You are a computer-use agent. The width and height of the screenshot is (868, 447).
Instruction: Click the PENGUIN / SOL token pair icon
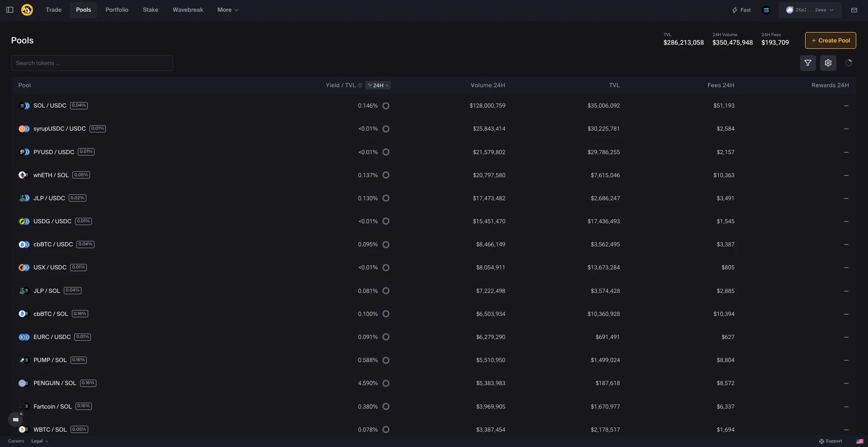coord(24,383)
